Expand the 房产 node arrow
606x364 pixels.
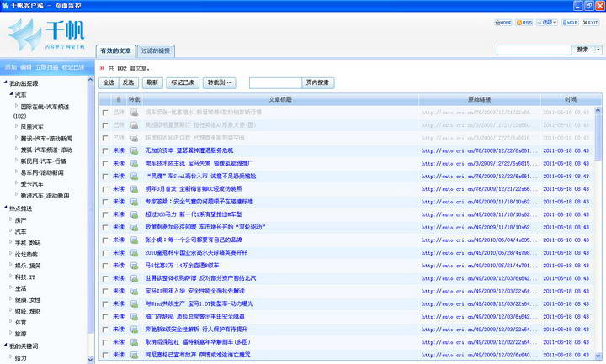(11, 219)
